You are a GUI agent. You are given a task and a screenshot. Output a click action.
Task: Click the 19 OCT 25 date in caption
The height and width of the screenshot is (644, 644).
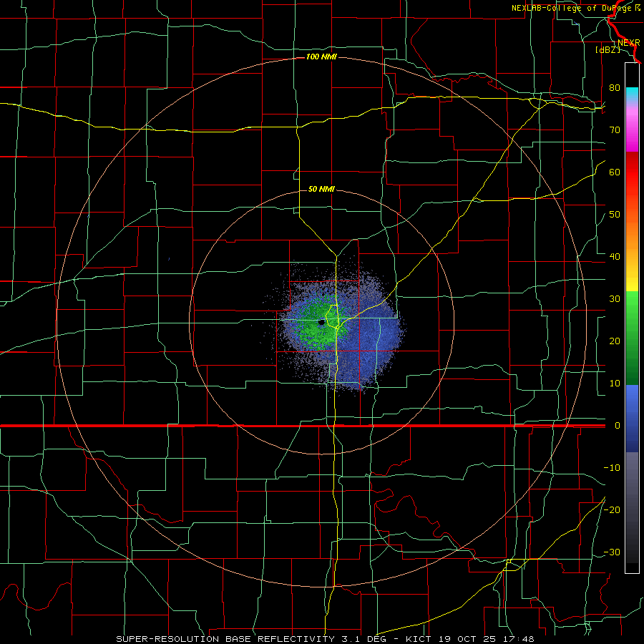tap(466, 639)
